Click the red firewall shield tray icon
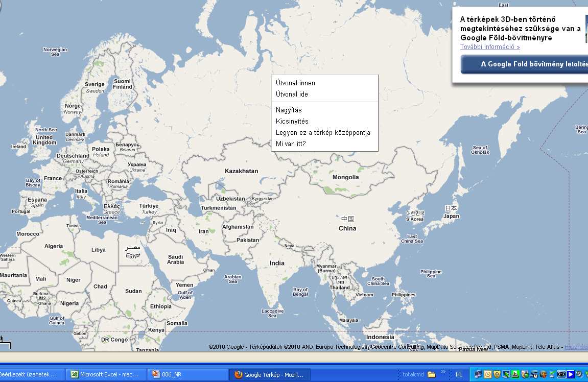588x382 pixels. [x=544, y=374]
